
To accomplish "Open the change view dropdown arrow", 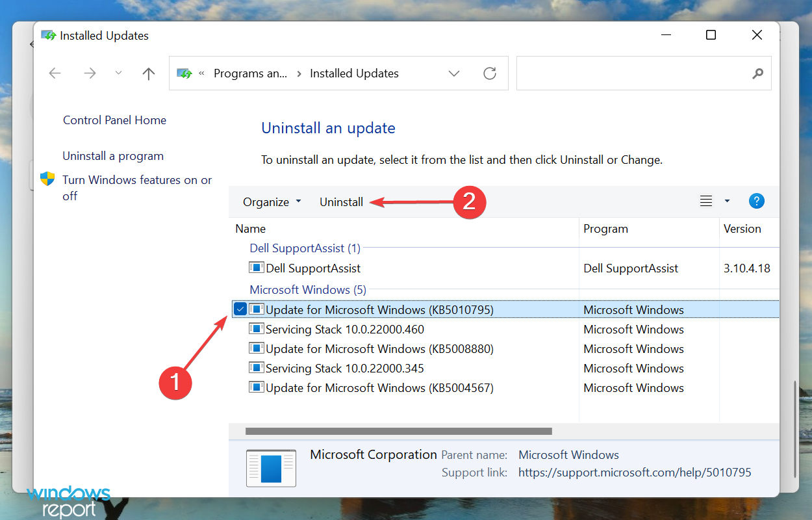I will [x=726, y=201].
